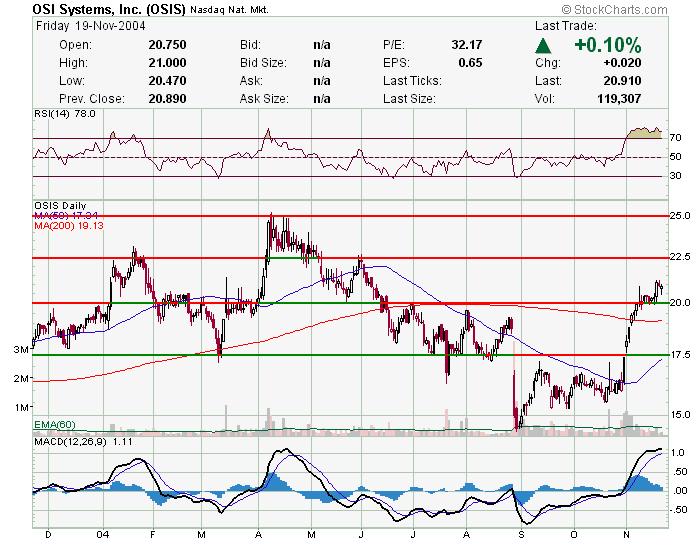Click the Prev. Close value 20.890
Image resolution: width=700 pixels, height=546 pixels.
pyautogui.click(x=167, y=98)
